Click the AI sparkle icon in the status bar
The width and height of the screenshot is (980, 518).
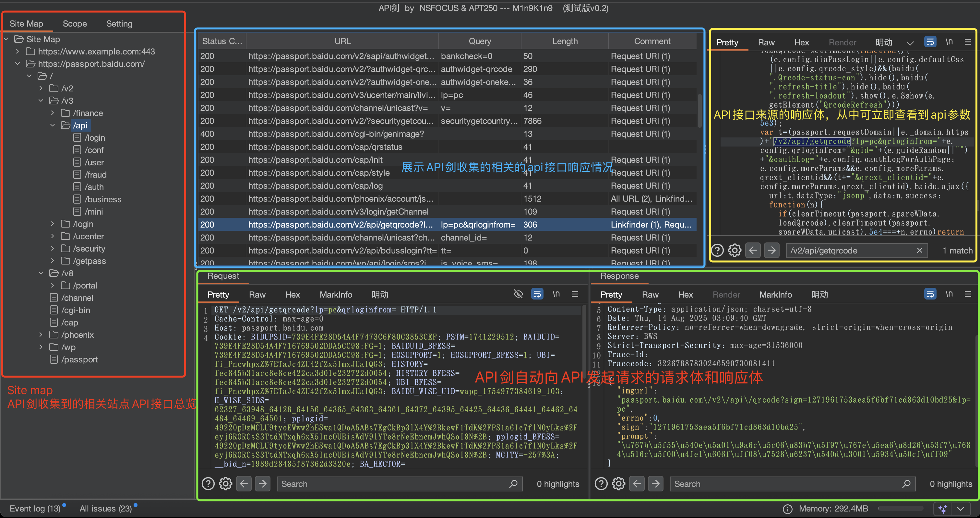pos(943,509)
